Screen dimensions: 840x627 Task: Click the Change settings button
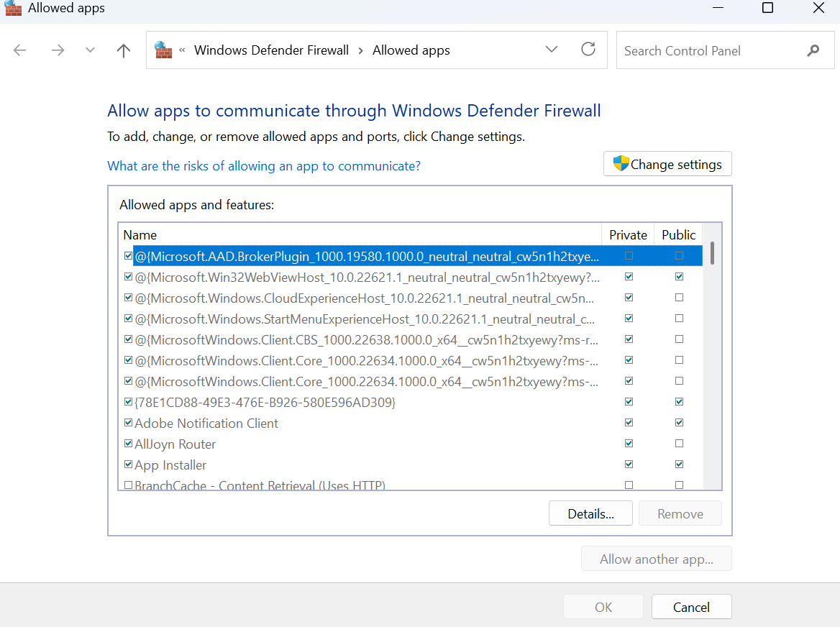coord(667,164)
